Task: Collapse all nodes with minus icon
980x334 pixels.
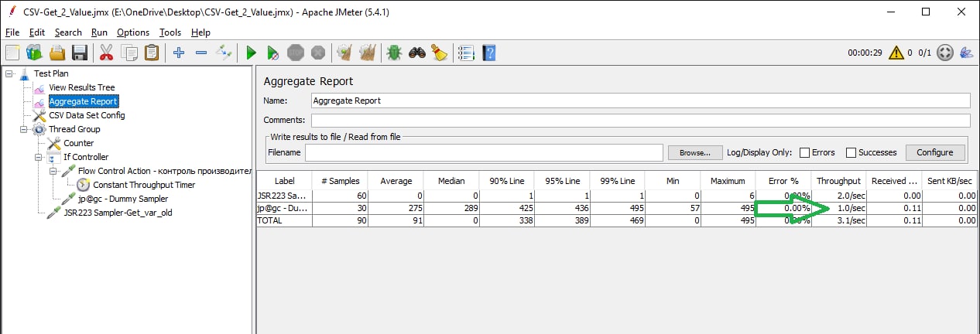Action: click(x=201, y=53)
